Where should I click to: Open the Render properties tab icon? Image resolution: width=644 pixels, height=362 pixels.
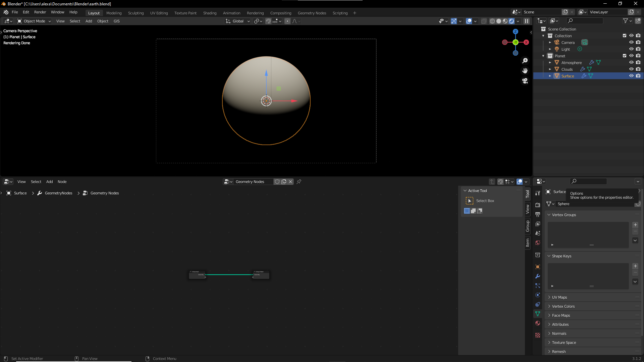(x=538, y=205)
